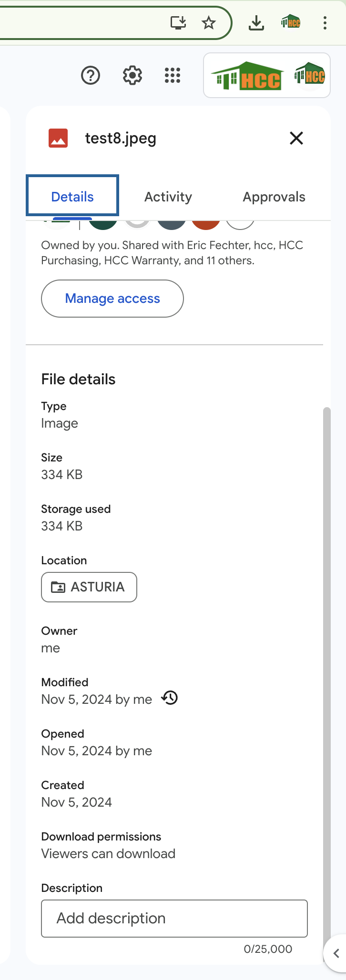
Task: Click the install app icon in address bar
Action: (178, 22)
